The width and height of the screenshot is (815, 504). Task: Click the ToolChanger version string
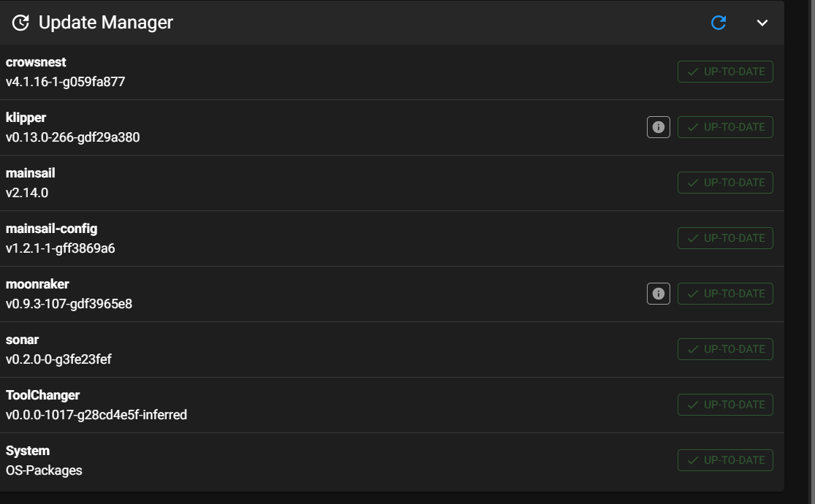[96, 415]
